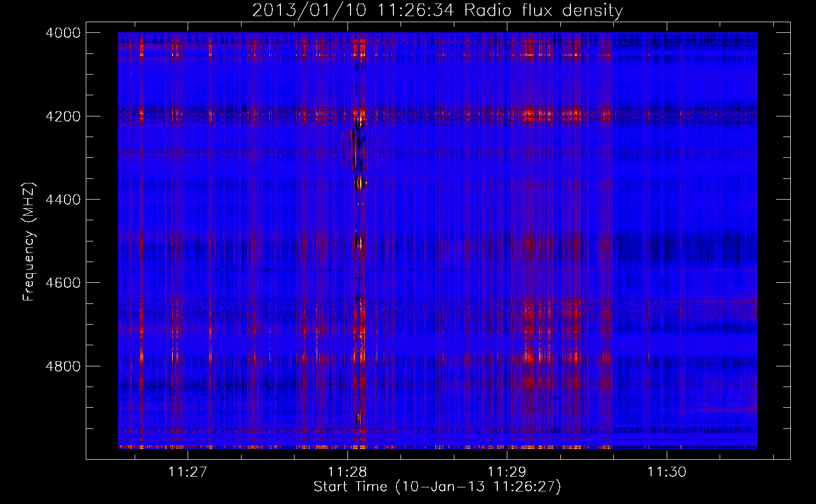Click the 'Start Time (10-Jan-13 11:26:27)' axis label
This screenshot has height=504, width=816.
coord(437,487)
